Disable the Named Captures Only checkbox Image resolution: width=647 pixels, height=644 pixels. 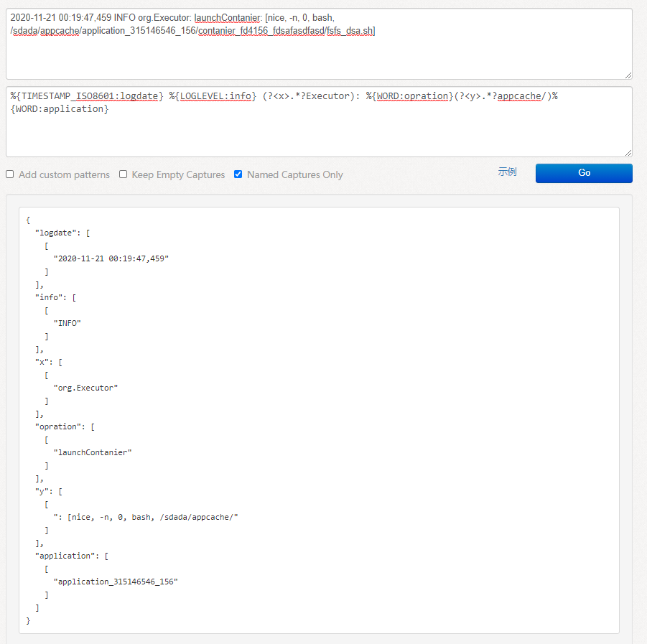click(x=238, y=174)
